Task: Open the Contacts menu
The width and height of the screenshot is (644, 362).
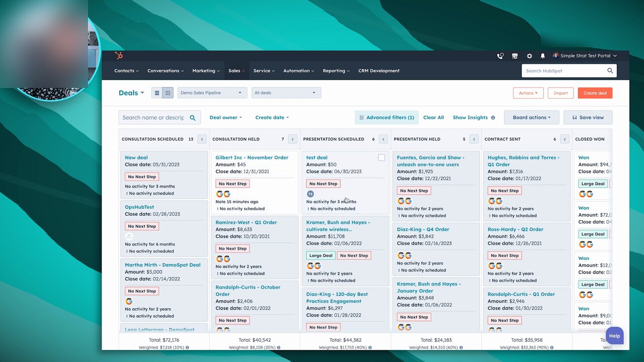Action: tap(126, 71)
